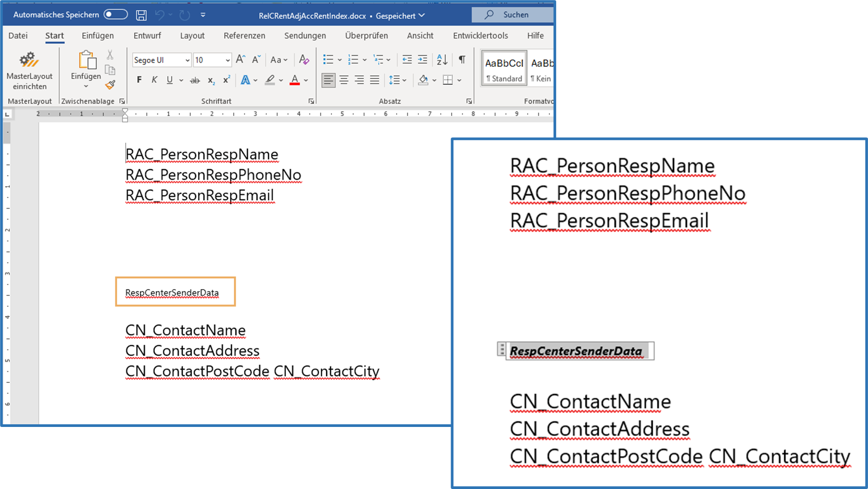Click the save disk icon
Image resolution: width=868 pixels, height=489 pixels.
[x=141, y=15]
